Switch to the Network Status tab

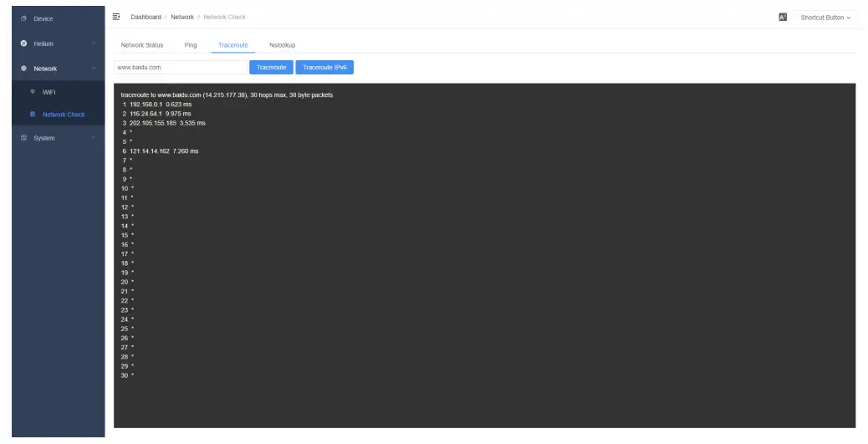tap(141, 45)
